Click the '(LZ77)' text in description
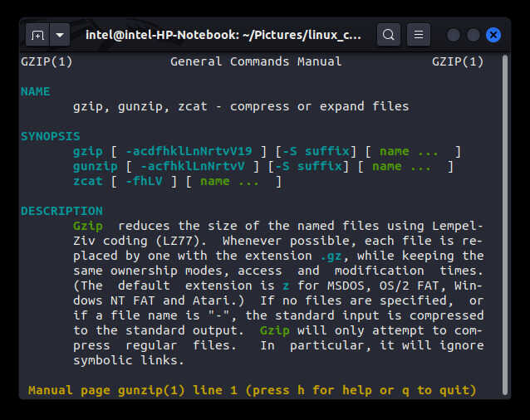 (178, 241)
